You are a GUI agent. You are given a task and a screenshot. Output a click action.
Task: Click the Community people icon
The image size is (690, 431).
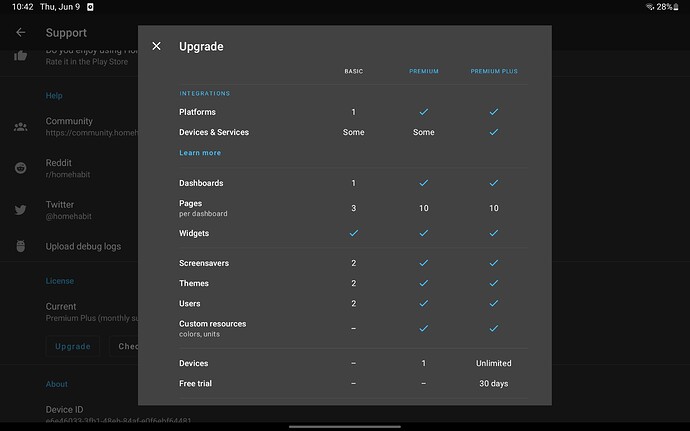20,127
